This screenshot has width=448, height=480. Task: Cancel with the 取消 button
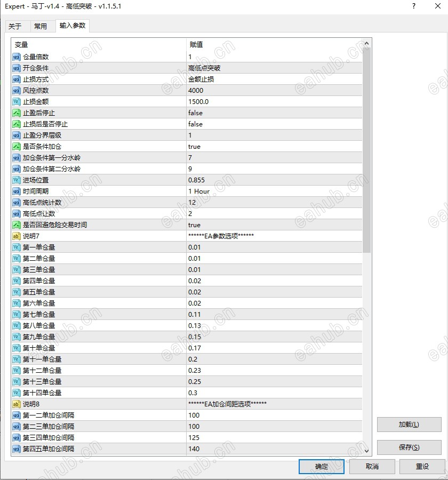(372, 467)
